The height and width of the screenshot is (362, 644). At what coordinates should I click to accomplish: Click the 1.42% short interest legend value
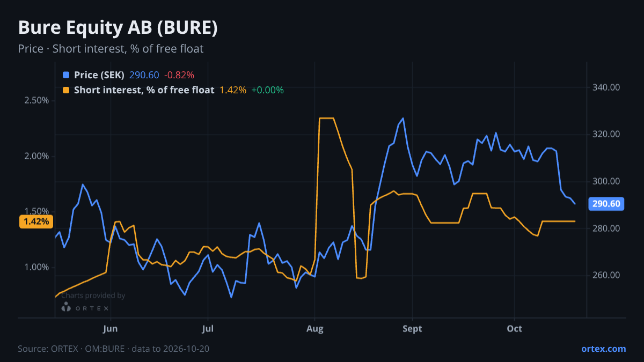[233, 90]
